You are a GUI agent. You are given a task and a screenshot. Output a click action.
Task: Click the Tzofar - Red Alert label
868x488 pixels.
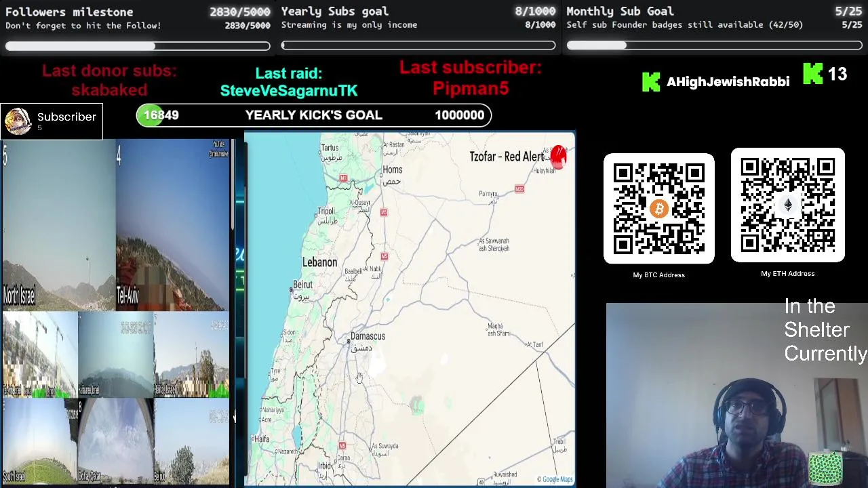507,157
